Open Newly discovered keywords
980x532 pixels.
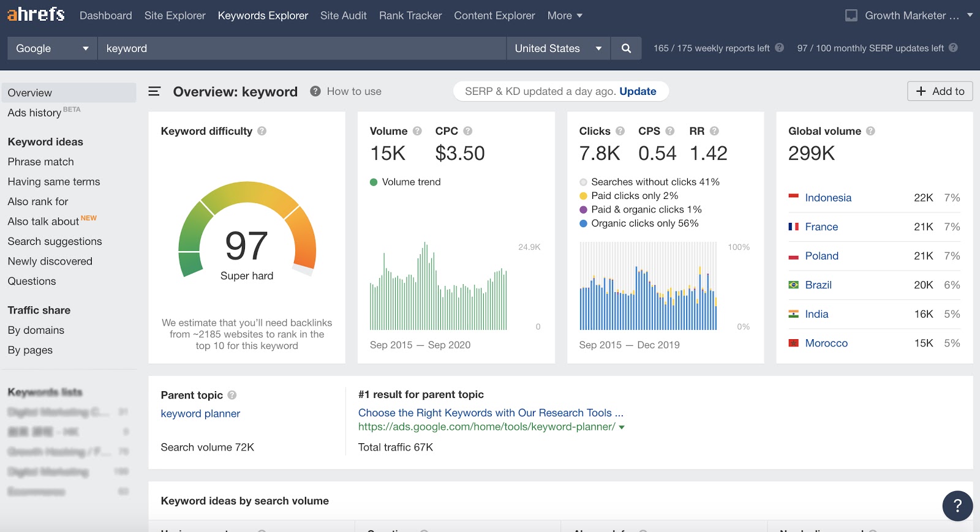(x=50, y=261)
